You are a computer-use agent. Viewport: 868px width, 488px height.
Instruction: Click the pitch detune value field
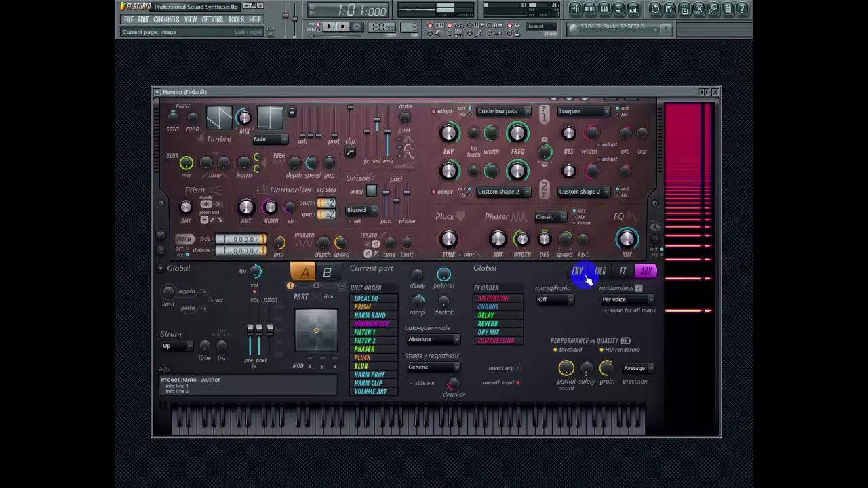tap(241, 251)
